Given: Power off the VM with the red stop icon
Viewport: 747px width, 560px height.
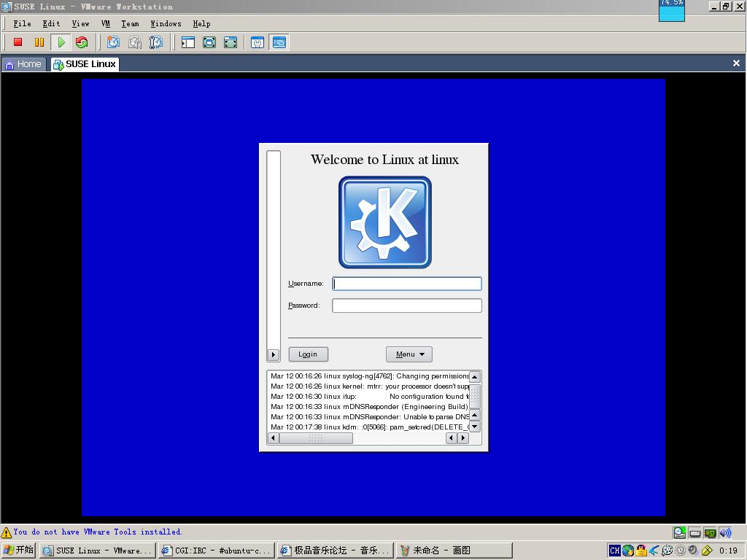Looking at the screenshot, I should click(x=18, y=42).
